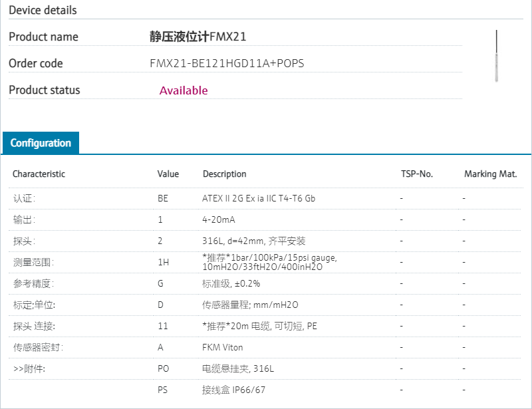532x409 pixels.
Task: Click the Device details heading
Action: (43, 10)
